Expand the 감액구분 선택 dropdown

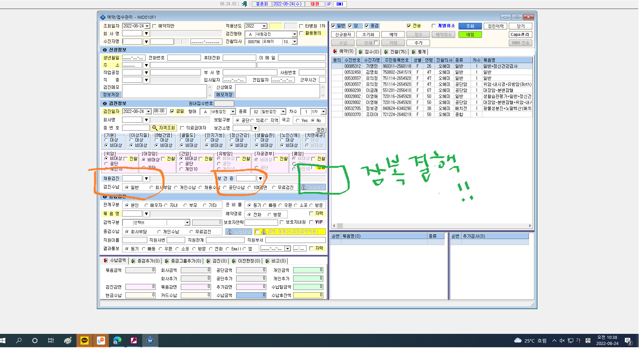[187, 223]
